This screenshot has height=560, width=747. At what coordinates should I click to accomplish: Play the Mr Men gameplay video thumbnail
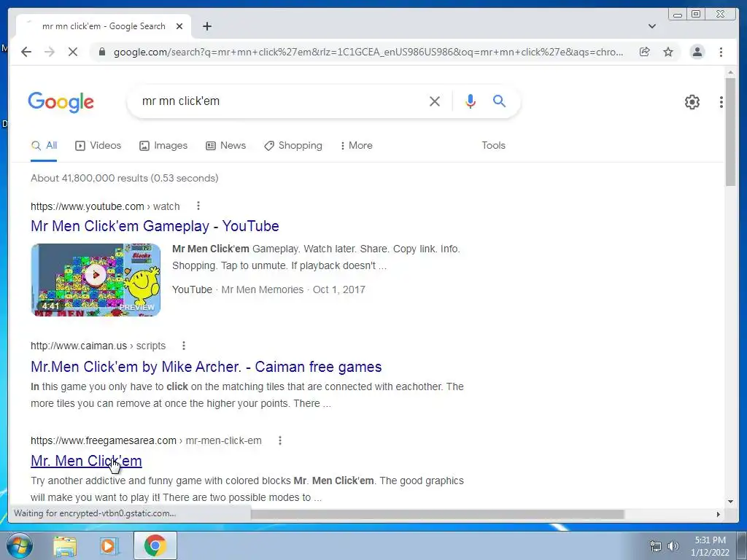96,279
